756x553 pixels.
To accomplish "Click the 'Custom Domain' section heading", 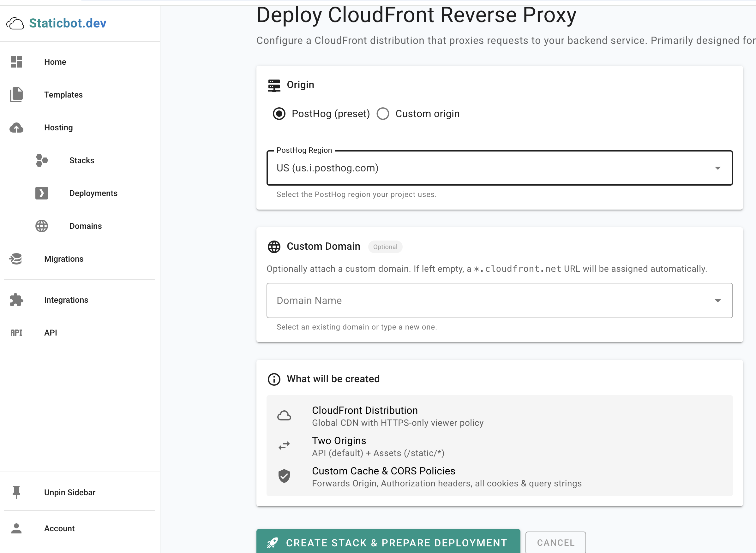I will tap(323, 247).
